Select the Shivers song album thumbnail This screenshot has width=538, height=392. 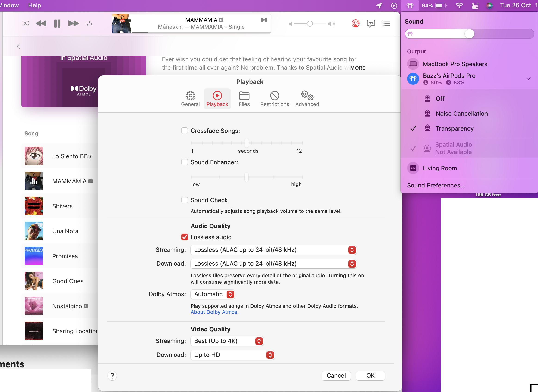point(34,206)
